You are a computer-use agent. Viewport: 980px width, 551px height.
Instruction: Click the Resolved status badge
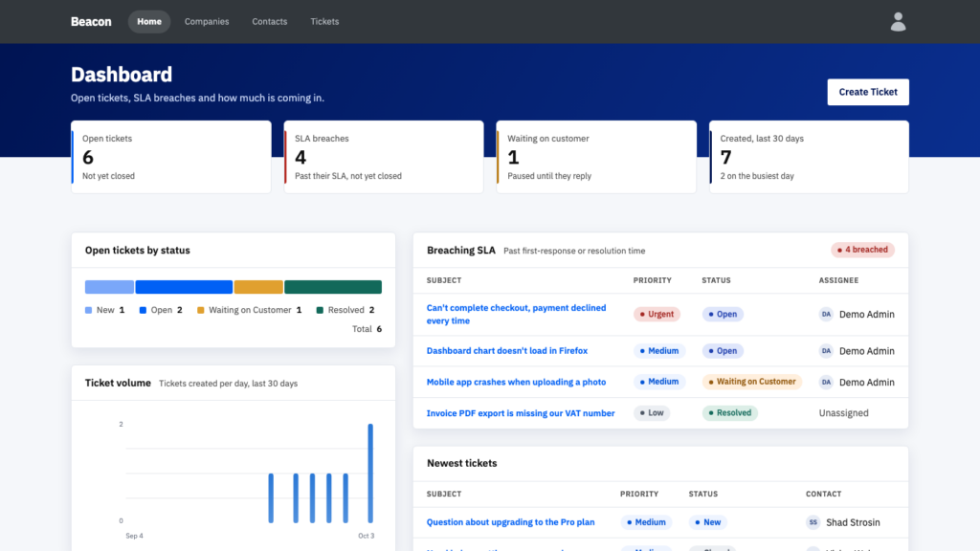(729, 413)
